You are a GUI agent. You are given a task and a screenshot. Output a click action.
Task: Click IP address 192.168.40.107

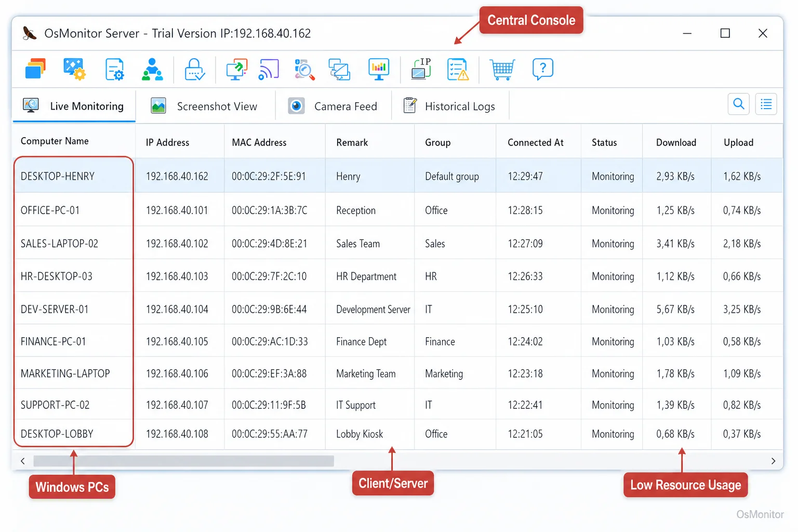pyautogui.click(x=177, y=405)
